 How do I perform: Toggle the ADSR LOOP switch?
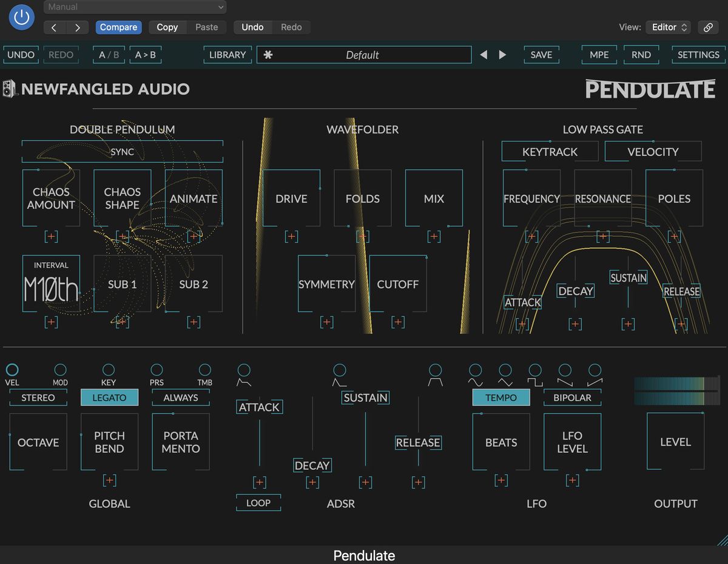(x=258, y=503)
